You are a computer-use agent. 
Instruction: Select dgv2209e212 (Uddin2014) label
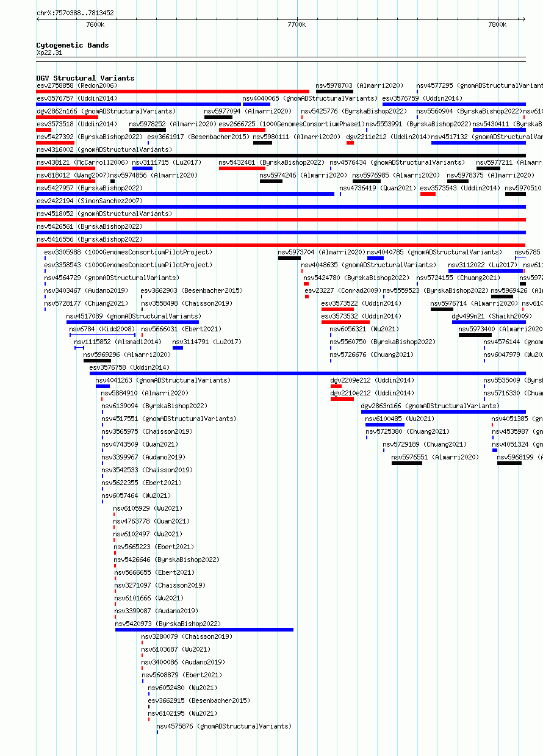372,381
